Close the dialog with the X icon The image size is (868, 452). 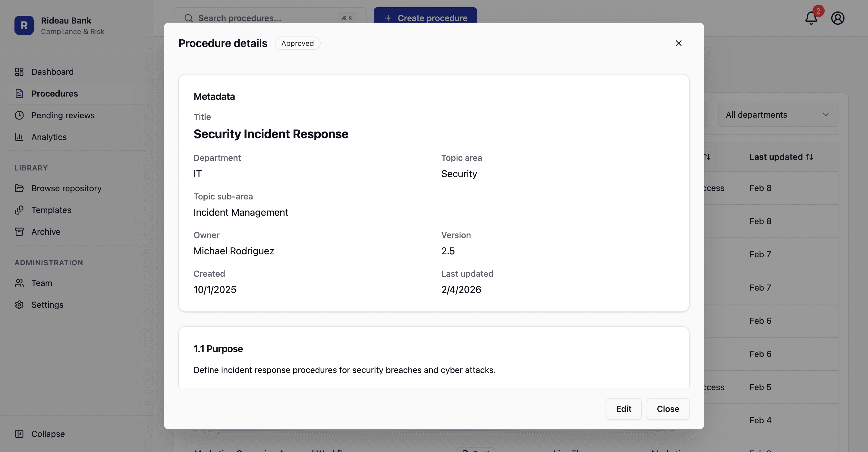678,43
